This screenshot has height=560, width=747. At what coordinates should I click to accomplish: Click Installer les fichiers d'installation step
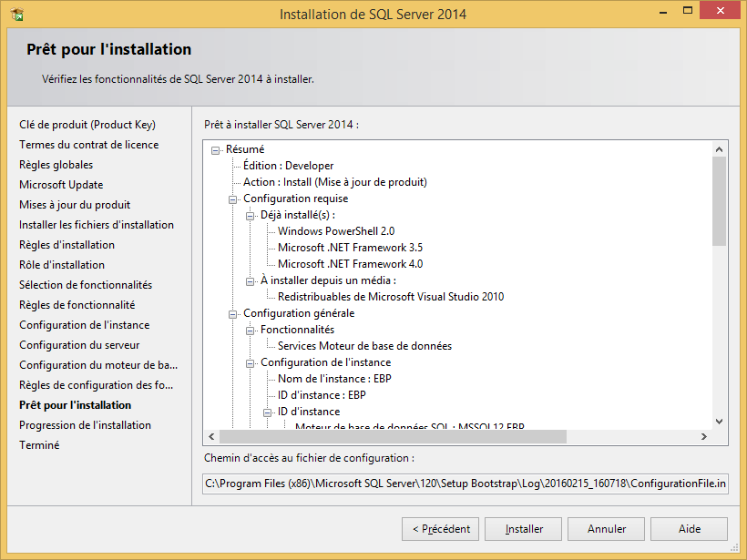[97, 225]
